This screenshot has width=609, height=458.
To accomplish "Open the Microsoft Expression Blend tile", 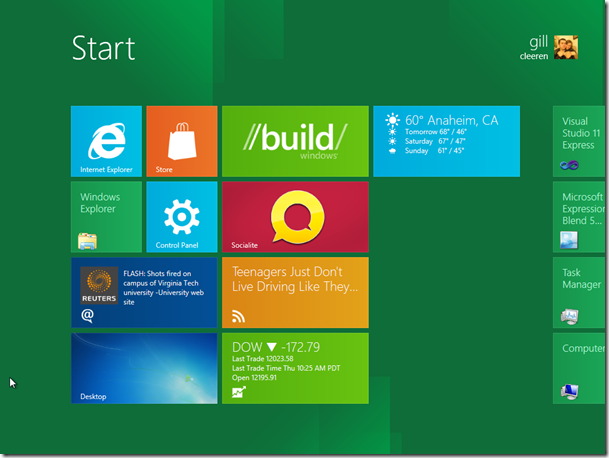I will [x=581, y=217].
